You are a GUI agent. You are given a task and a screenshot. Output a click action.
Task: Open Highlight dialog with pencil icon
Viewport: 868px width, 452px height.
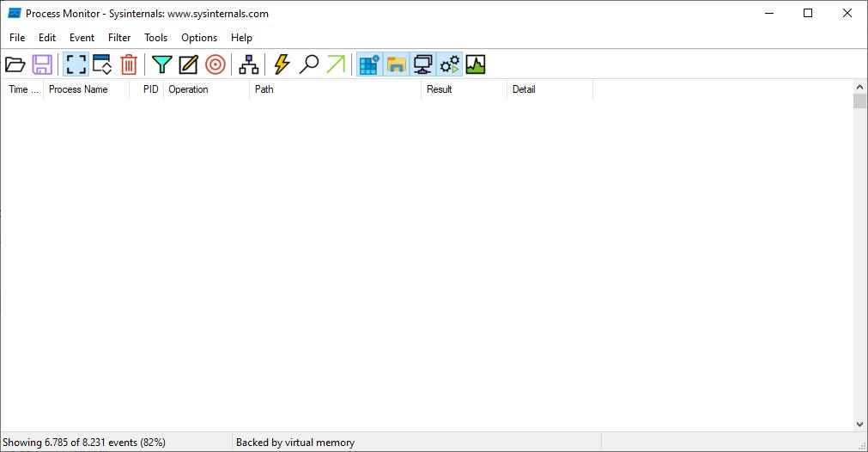[188, 64]
